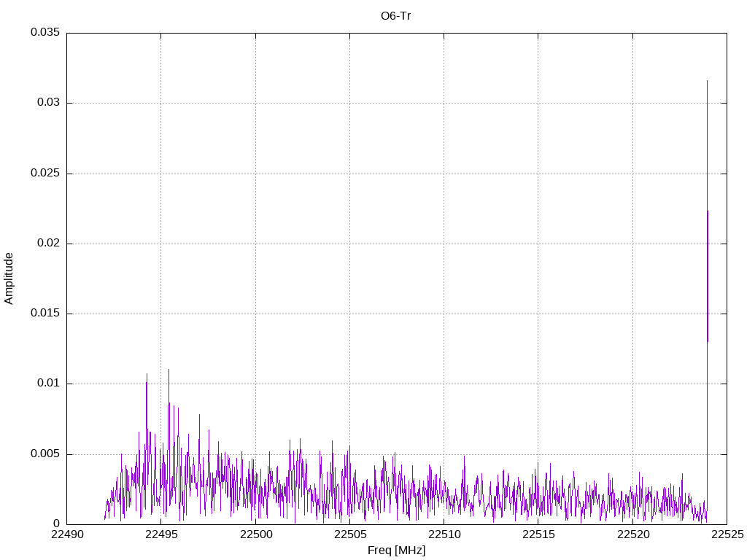Click the 22500 x-axis tick label

(255, 534)
